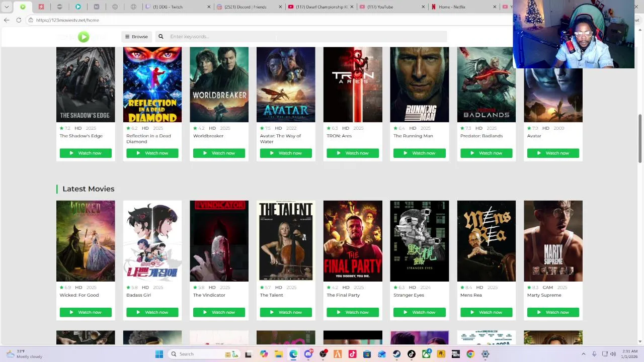Watch now Worldbreaker
This screenshot has width=644, height=362.
[x=219, y=153]
